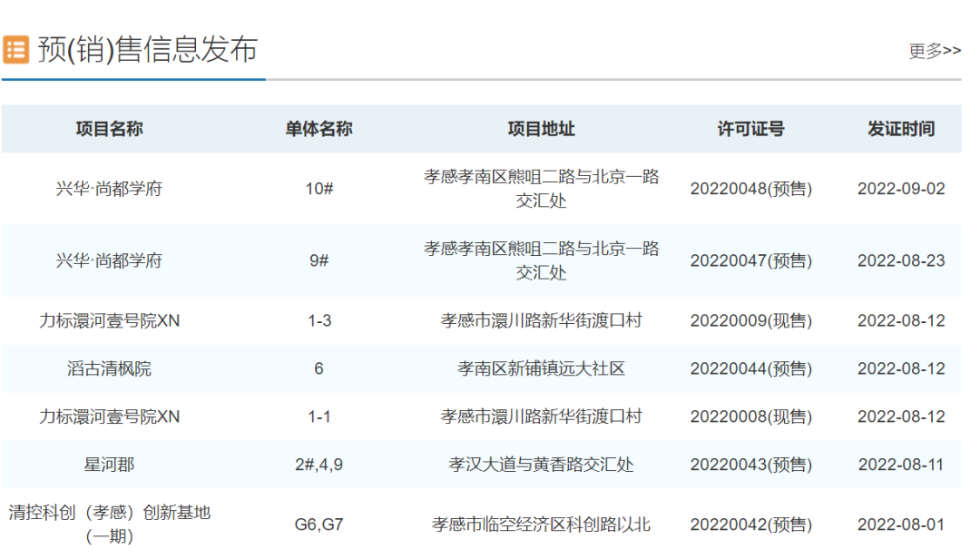Screen dimensions: 980x559
Task: Open the first 力标澴河壹号院XN entry with unit 1-3
Action: [x=109, y=321]
